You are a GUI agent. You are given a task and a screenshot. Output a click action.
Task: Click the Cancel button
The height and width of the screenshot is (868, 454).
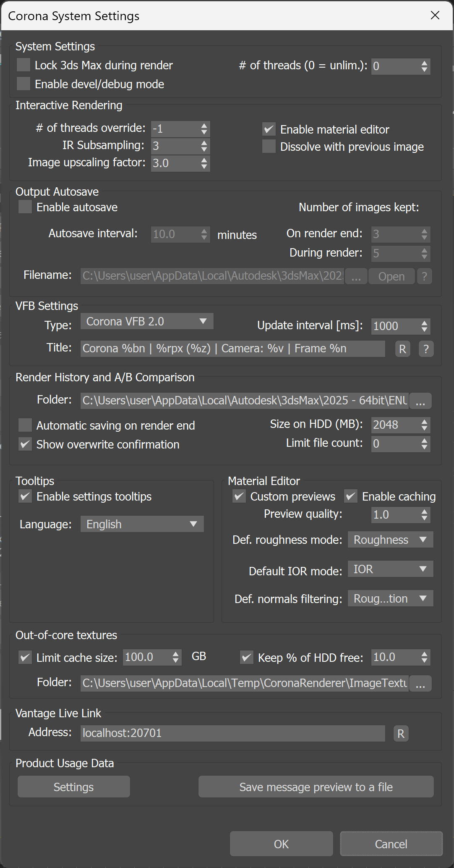pos(391,844)
